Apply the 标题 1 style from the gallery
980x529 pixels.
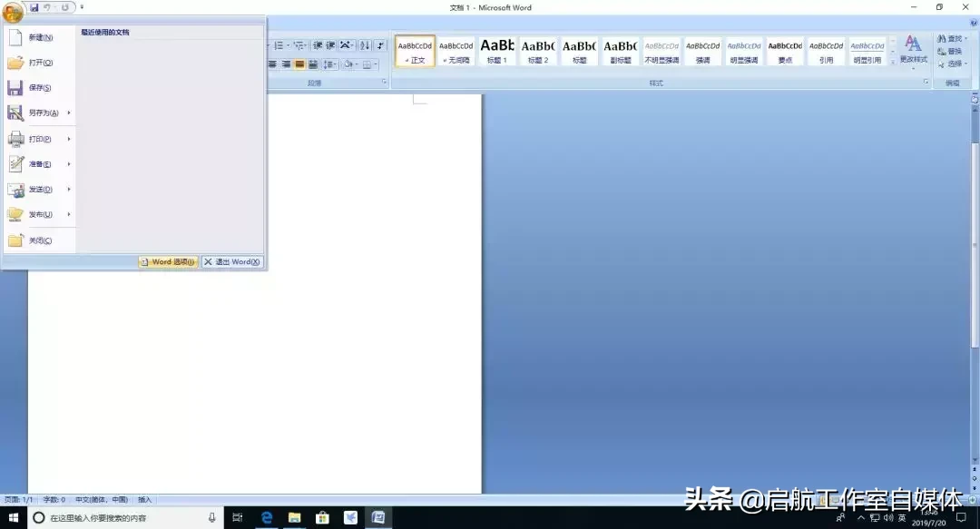click(496, 51)
